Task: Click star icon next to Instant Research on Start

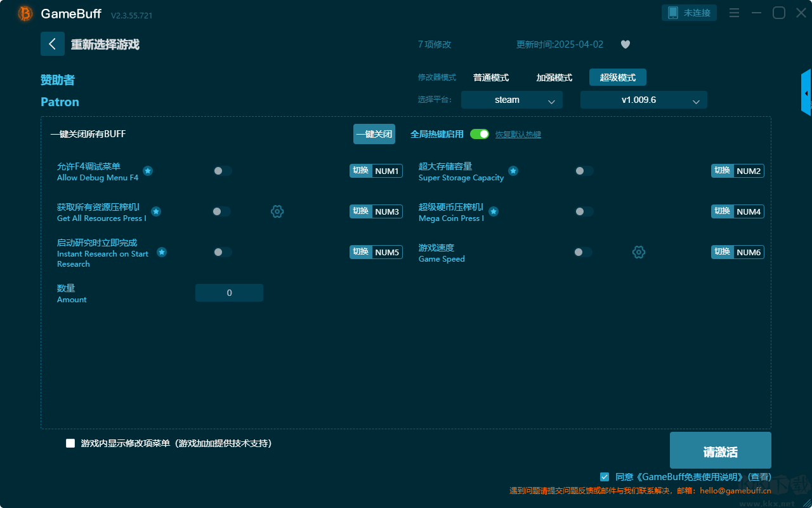Action: pyautogui.click(x=162, y=252)
